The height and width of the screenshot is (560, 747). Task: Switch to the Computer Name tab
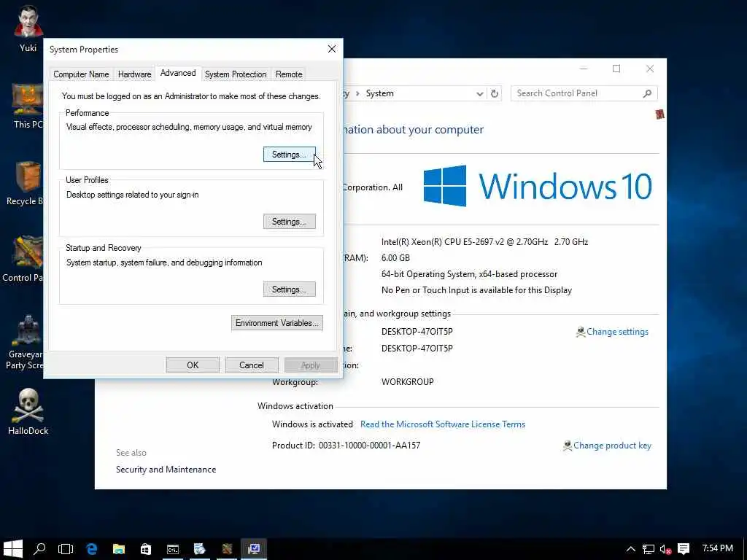click(81, 74)
